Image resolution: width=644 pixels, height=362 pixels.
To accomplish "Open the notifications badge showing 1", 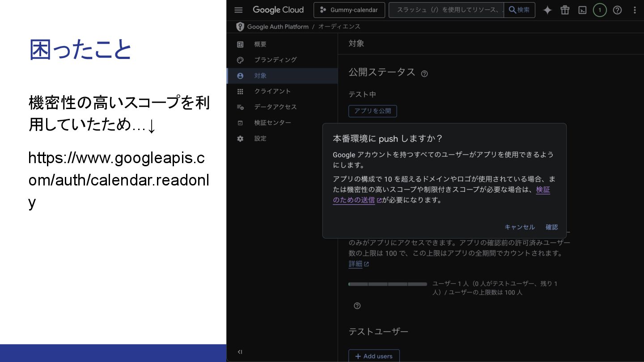I will coord(600,10).
